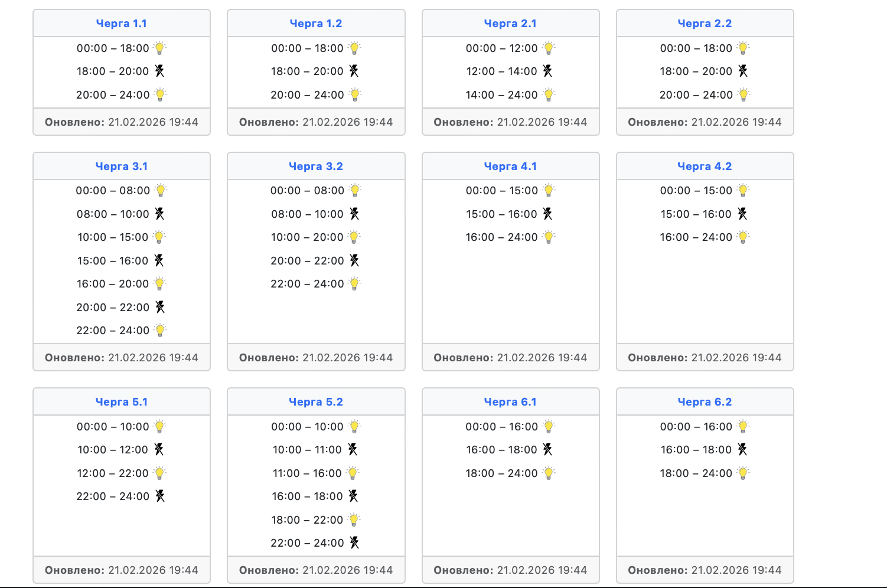Click outage icon for 12:00 – 14:00 in Черга 2.1
887x588 pixels.
pyautogui.click(x=547, y=71)
